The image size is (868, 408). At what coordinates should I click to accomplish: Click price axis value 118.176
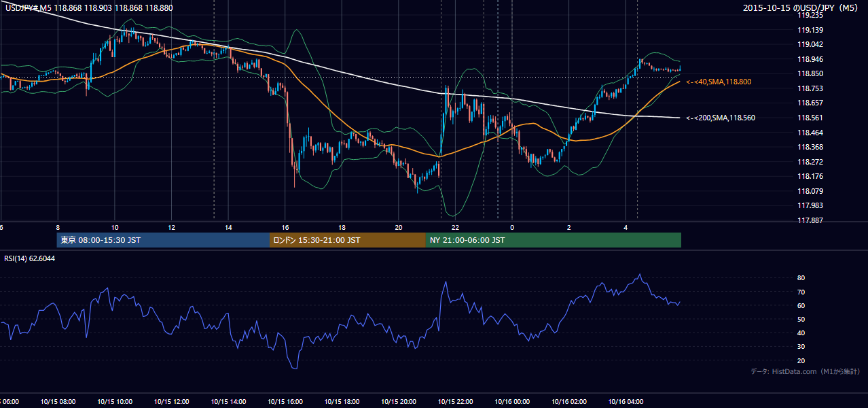coord(810,176)
